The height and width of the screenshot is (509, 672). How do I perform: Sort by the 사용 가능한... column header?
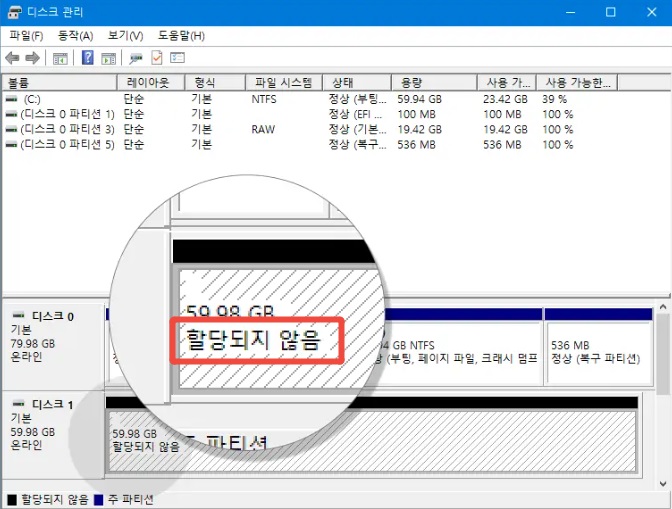pyautogui.click(x=577, y=82)
